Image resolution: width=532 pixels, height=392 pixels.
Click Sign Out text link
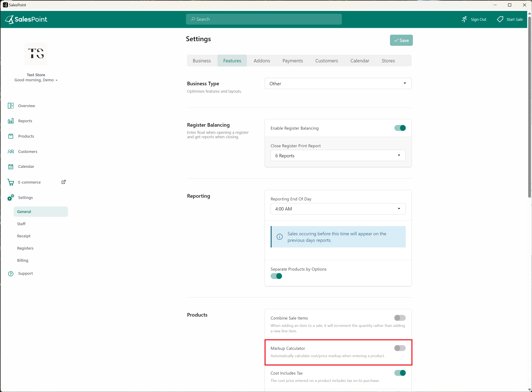pos(478,20)
